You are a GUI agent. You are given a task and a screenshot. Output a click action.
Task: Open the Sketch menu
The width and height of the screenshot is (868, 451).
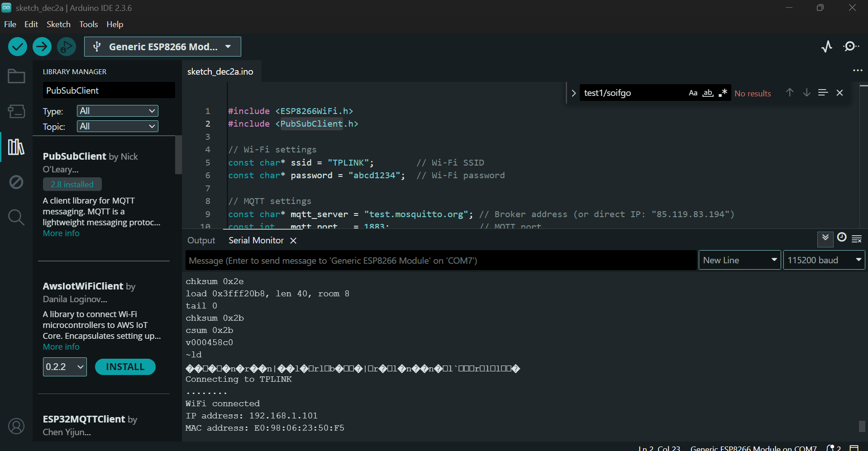(x=58, y=24)
